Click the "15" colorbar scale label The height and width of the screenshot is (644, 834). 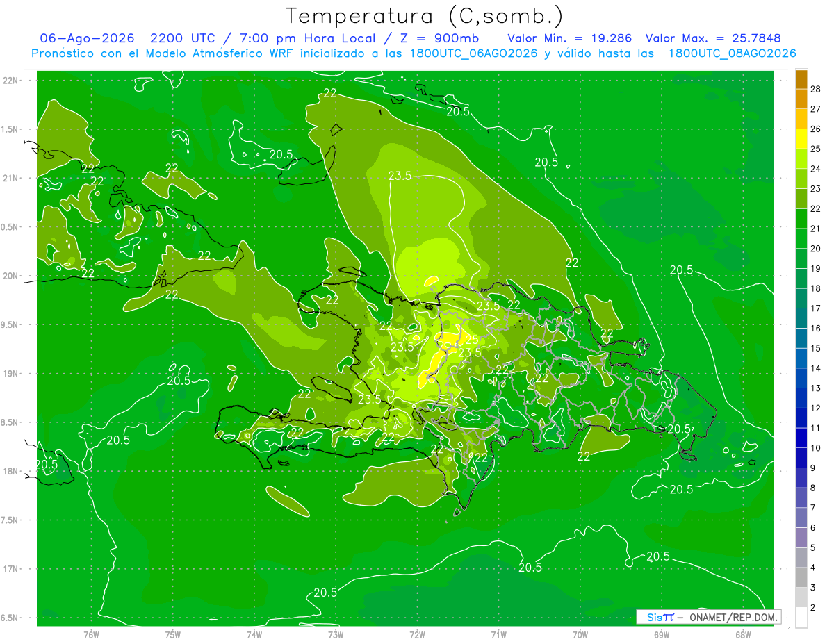816,348
